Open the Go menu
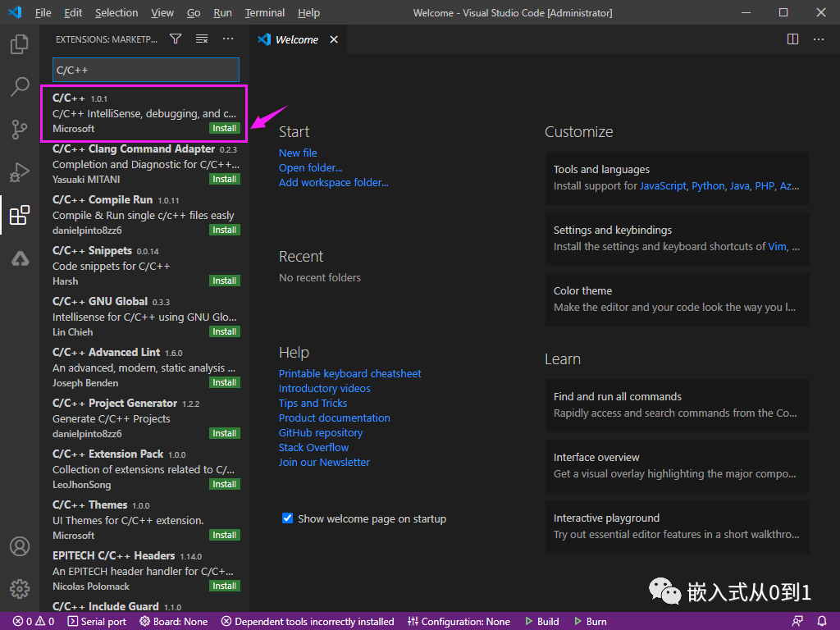The image size is (840, 630). [x=194, y=13]
